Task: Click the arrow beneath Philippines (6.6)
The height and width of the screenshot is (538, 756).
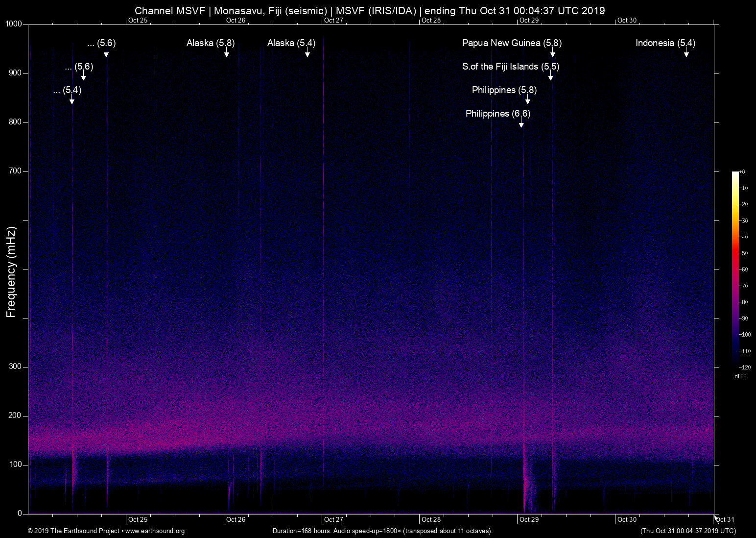Action: tap(521, 123)
